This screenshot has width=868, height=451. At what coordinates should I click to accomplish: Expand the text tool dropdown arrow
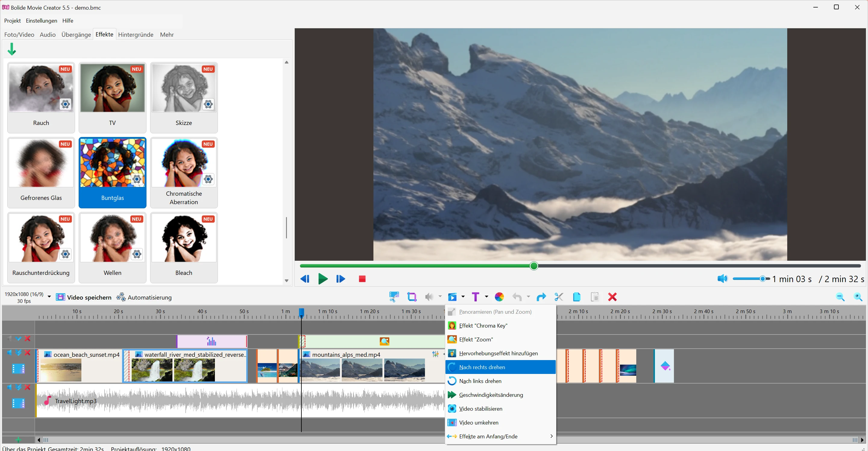486,297
